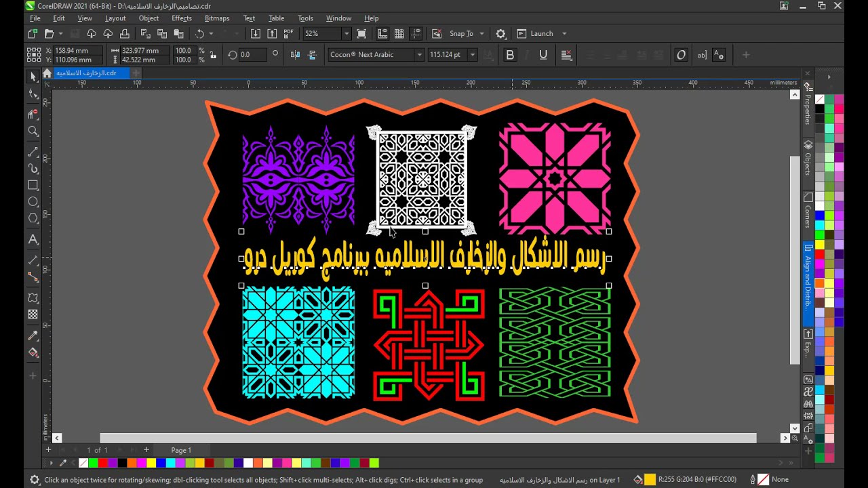
Task: Expand the Snap To dropdown
Action: pos(482,33)
